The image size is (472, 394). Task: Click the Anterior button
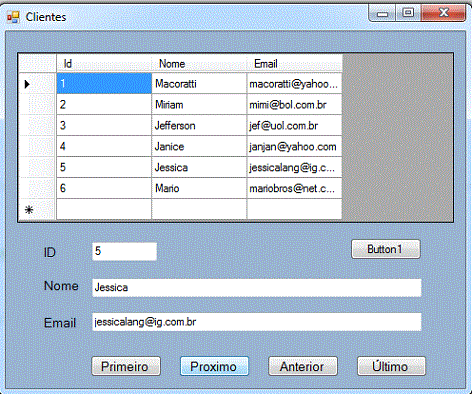click(303, 366)
